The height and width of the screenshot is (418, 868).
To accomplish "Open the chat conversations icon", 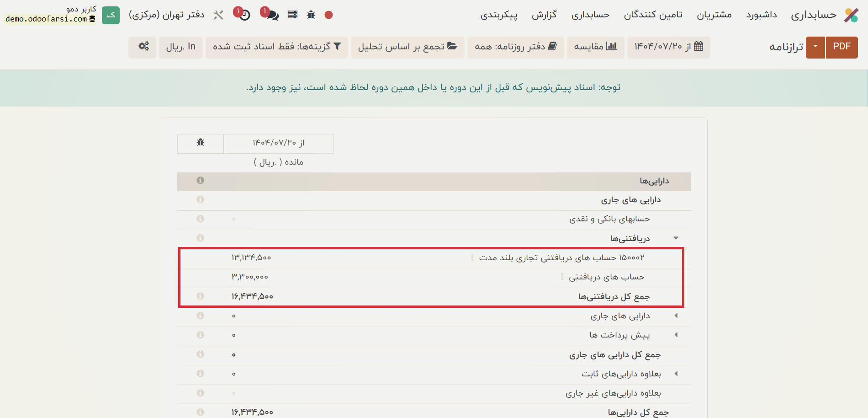I will 272,15.
